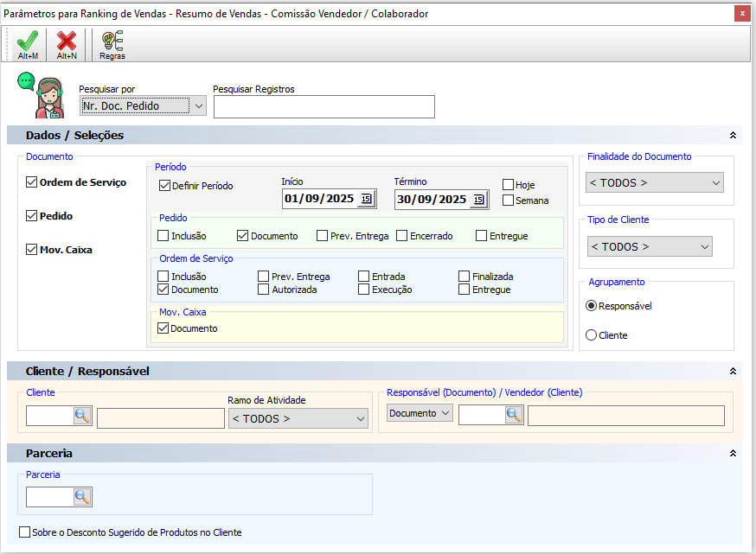756x554 pixels.
Task: Check Sobre o Desconto Sugerido checkbox
Action: (x=24, y=532)
